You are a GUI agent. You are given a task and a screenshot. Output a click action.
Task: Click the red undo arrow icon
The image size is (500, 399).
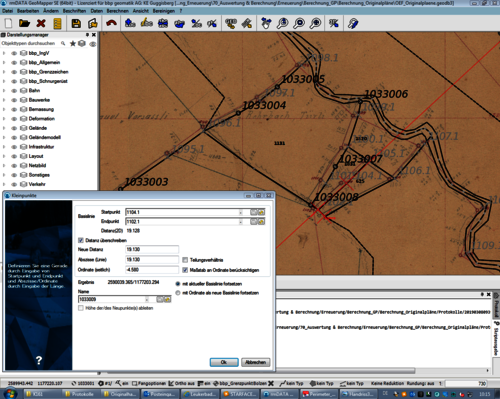pos(111,23)
